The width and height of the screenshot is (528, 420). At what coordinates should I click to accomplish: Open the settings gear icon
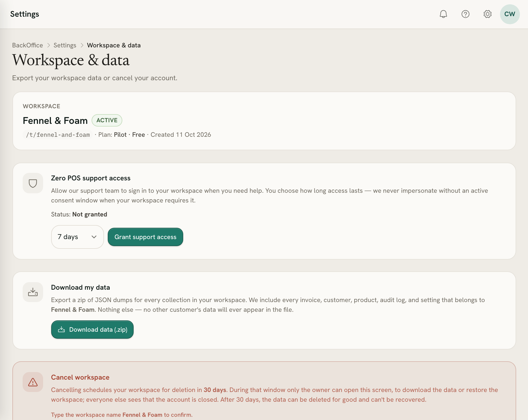click(487, 14)
